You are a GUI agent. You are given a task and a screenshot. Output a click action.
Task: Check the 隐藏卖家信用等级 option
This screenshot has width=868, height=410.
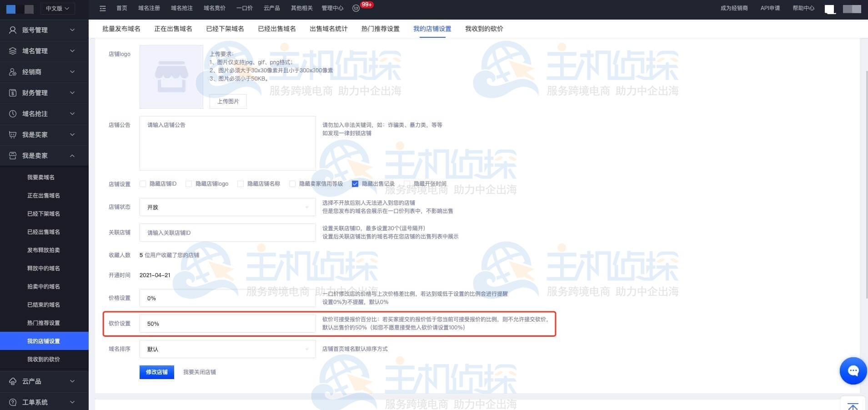[x=293, y=183]
